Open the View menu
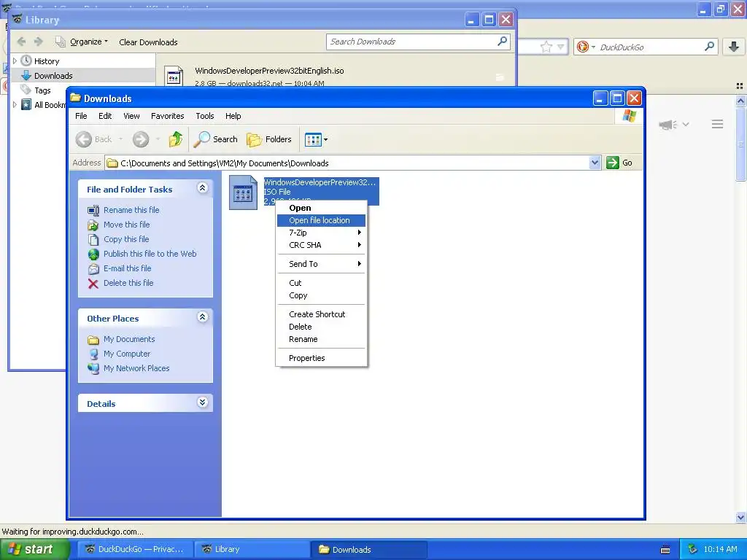 click(131, 116)
